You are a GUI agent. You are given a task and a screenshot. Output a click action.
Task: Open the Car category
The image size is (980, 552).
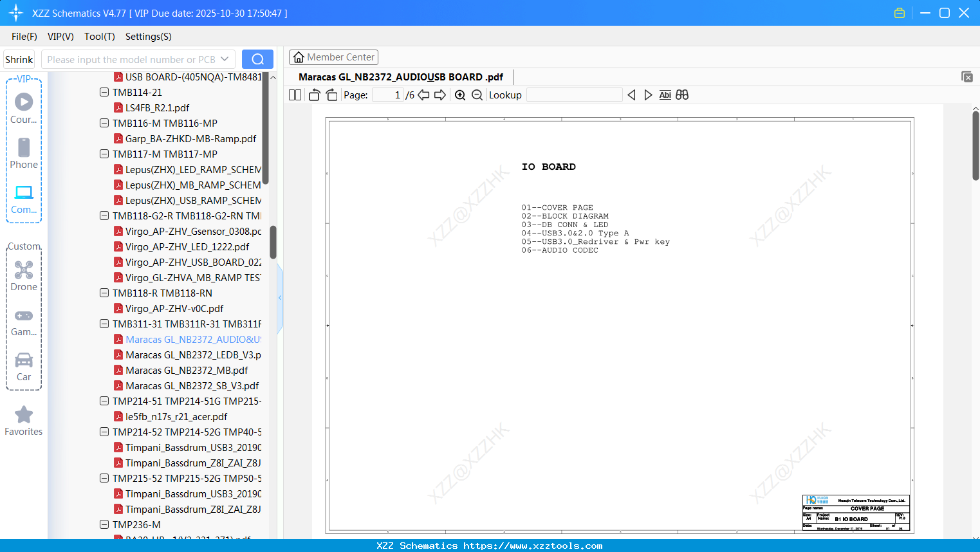coord(24,367)
